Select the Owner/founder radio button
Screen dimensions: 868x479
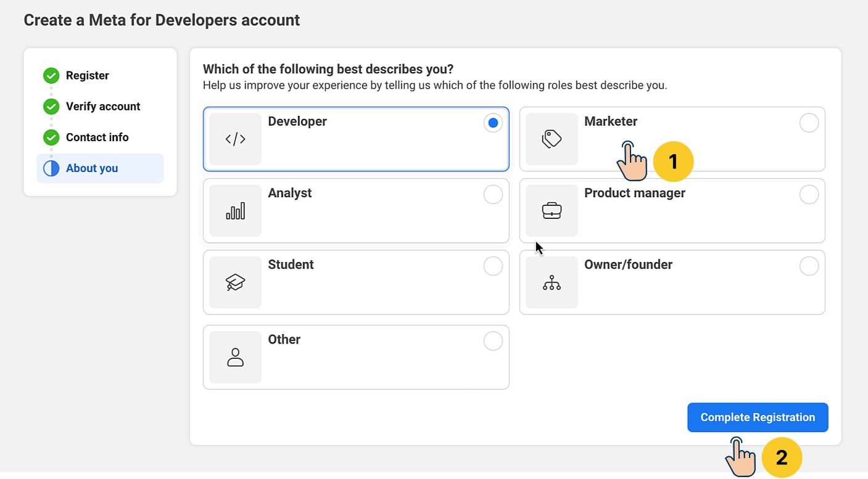pos(809,266)
